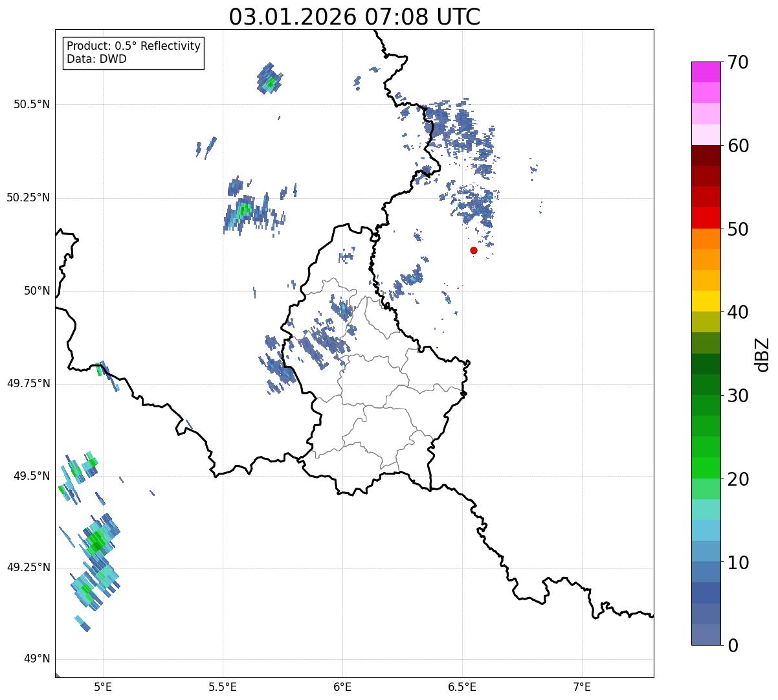This screenshot has height=700, width=778.
Task: Click the colorbar tick label 0
Action: point(733,646)
